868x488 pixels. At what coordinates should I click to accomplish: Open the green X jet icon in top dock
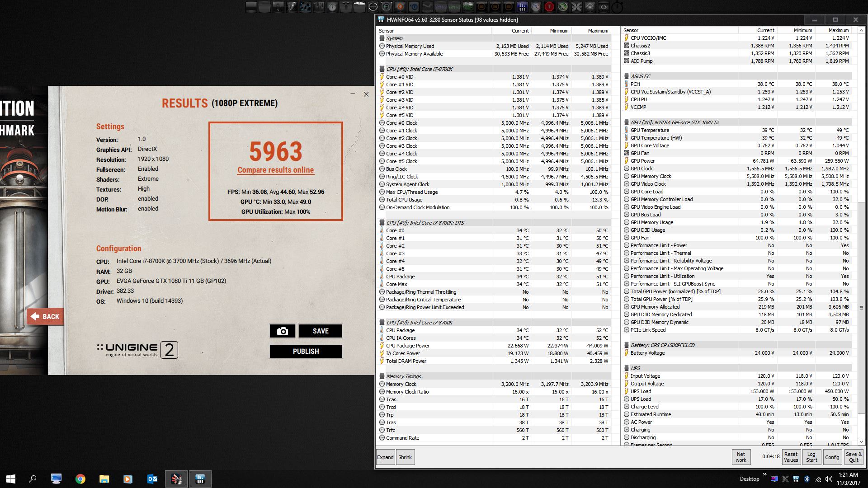point(562,7)
